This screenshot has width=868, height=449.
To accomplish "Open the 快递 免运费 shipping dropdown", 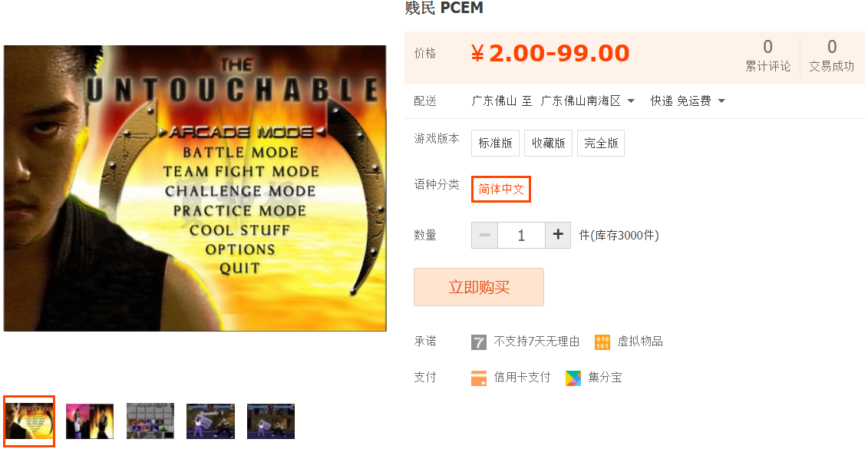I will 688,101.
